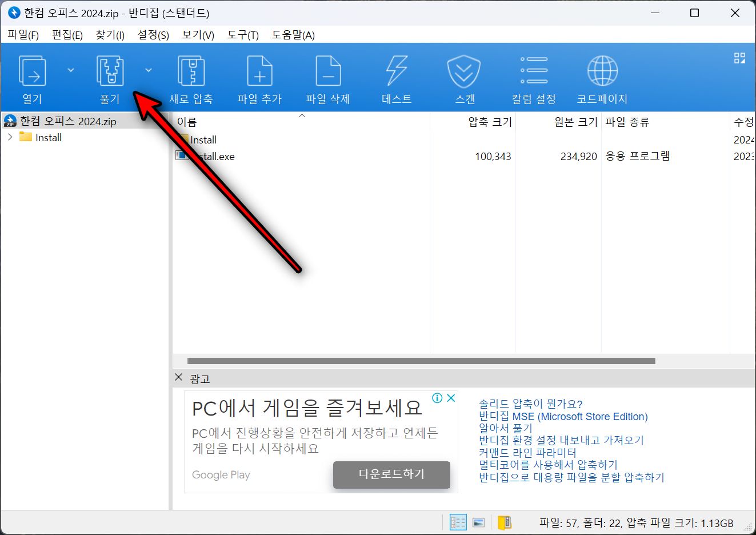The width and height of the screenshot is (756, 535).
Task: Click the 풀기 (Extract) toolbar icon
Action: click(110, 71)
